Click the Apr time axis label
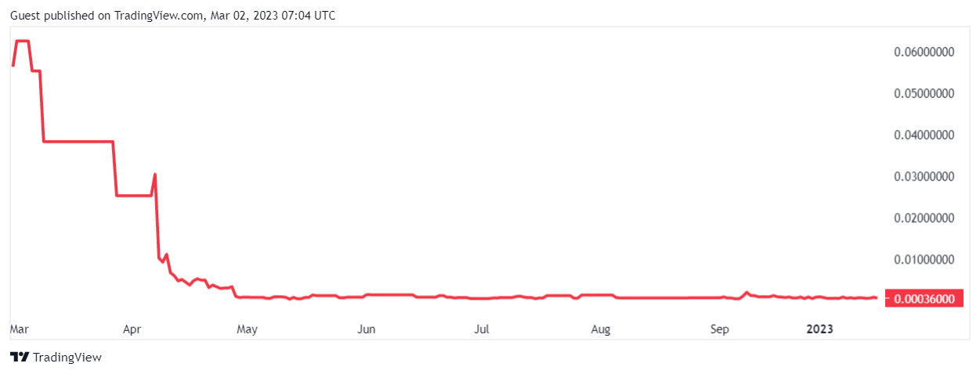The width and height of the screenshot is (980, 374). pos(132,329)
